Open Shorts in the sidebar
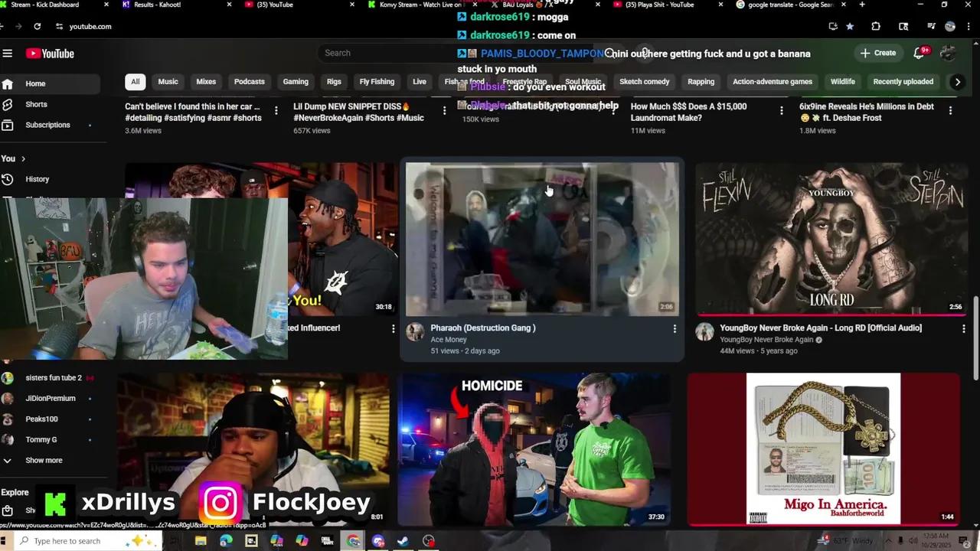Screen dimensions: 980x551 coord(51,104)
